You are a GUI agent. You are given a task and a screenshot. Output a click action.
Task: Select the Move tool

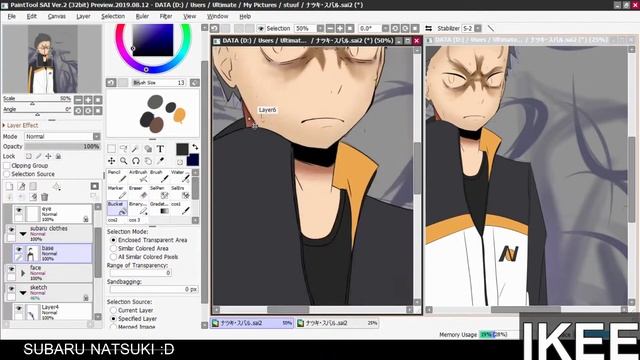pyautogui.click(x=111, y=161)
